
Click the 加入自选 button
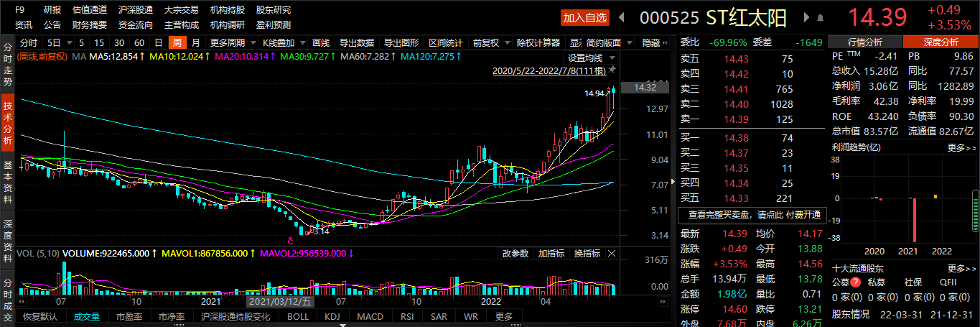(x=584, y=18)
